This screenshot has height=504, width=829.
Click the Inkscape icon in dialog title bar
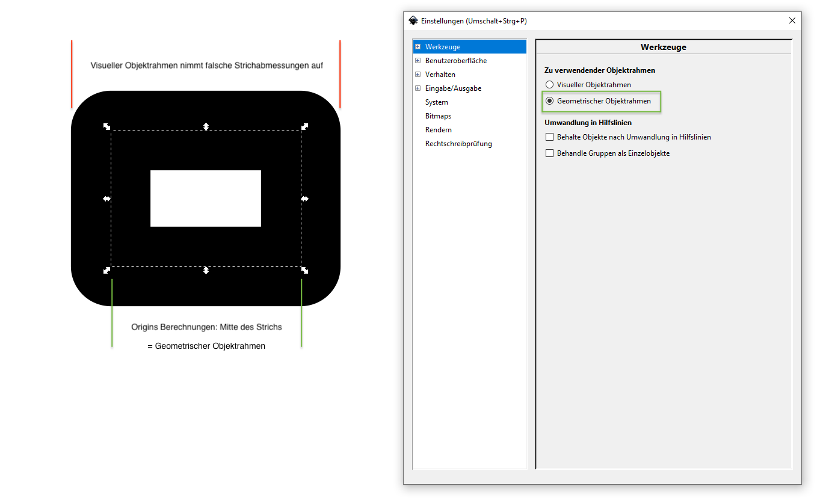click(413, 20)
